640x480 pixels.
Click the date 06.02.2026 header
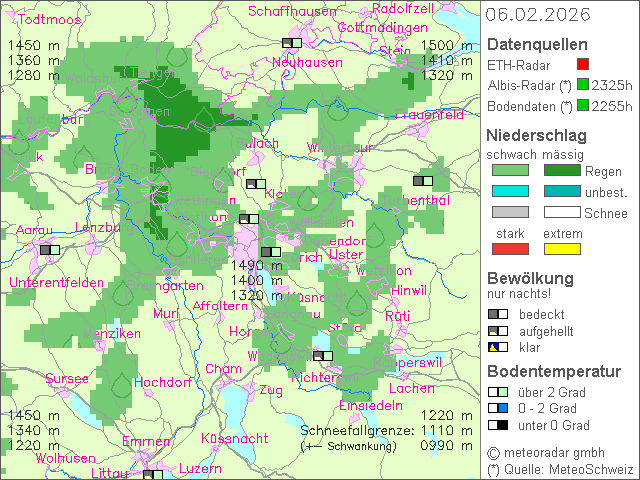pos(537,14)
